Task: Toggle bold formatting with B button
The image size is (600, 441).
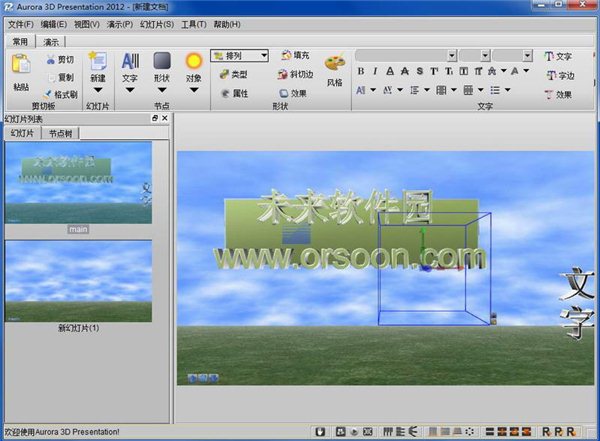Action: click(x=361, y=72)
